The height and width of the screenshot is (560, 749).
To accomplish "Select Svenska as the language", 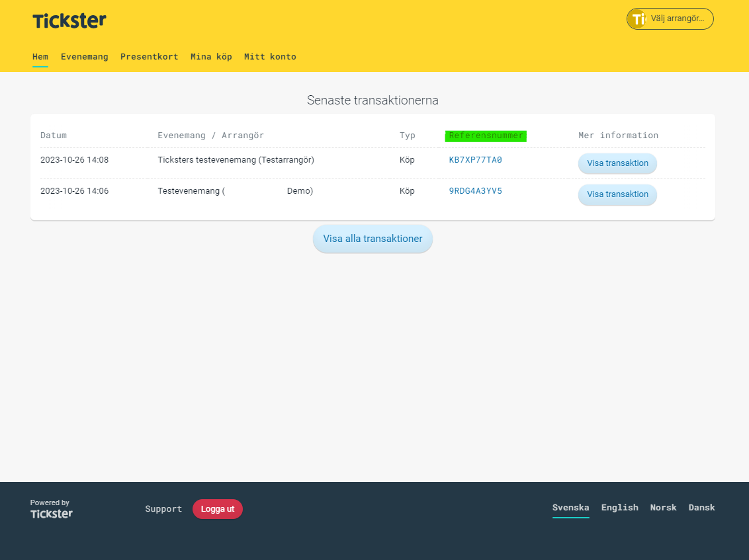I will (x=570, y=507).
